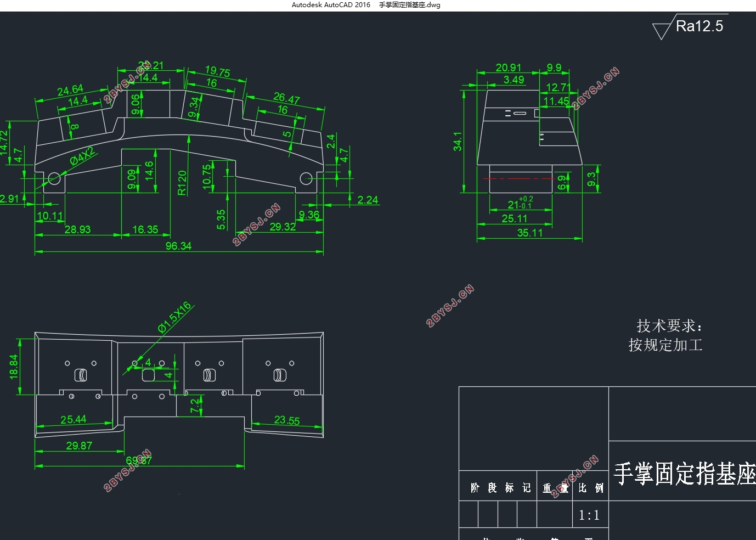This screenshot has height=540, width=756.
Task: Select the 技术要求 heading text
Action: 669,326
